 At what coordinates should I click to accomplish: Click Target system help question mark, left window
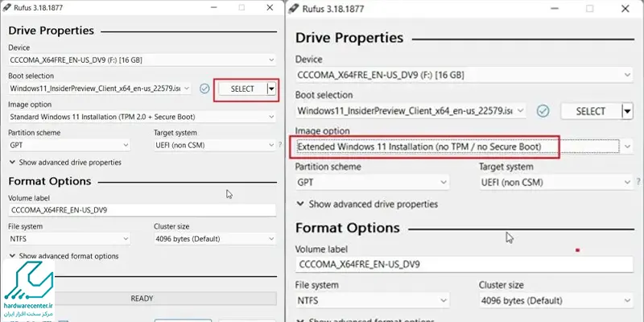point(280,145)
